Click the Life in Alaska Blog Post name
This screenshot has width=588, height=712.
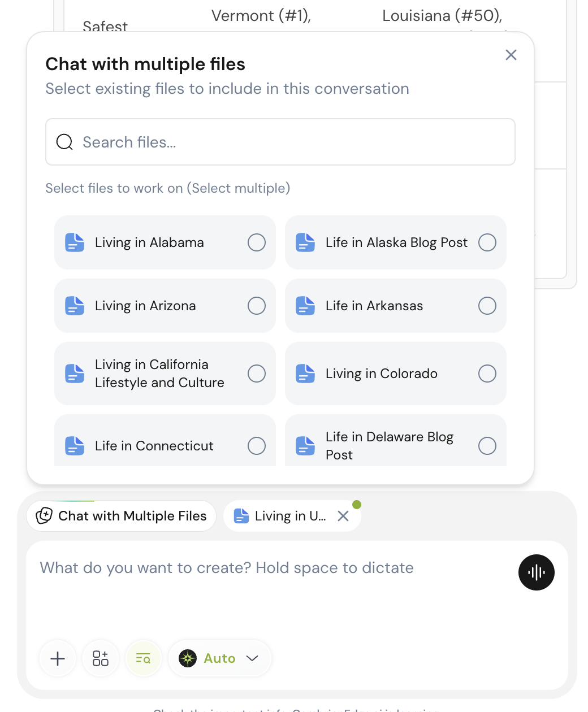pyautogui.click(x=396, y=242)
